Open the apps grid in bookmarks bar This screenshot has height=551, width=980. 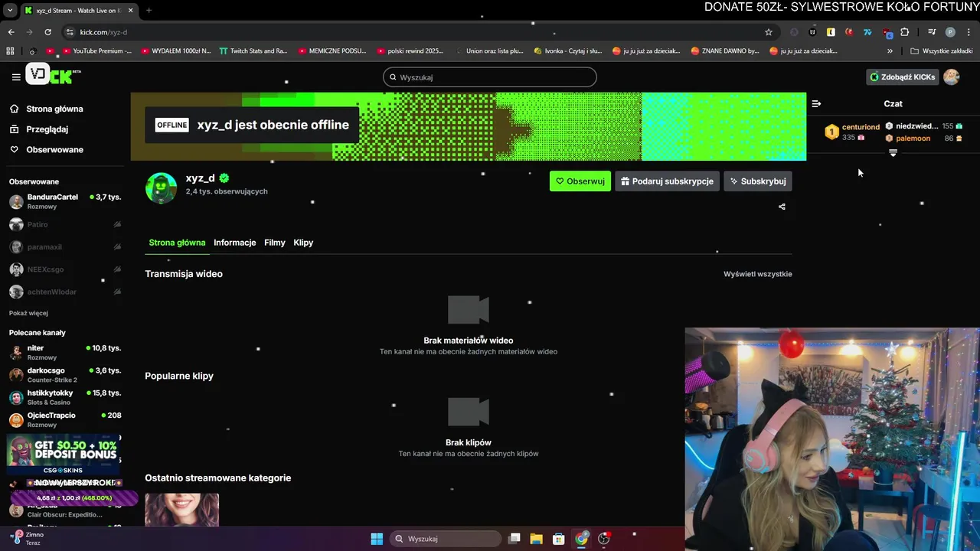pos(10,51)
